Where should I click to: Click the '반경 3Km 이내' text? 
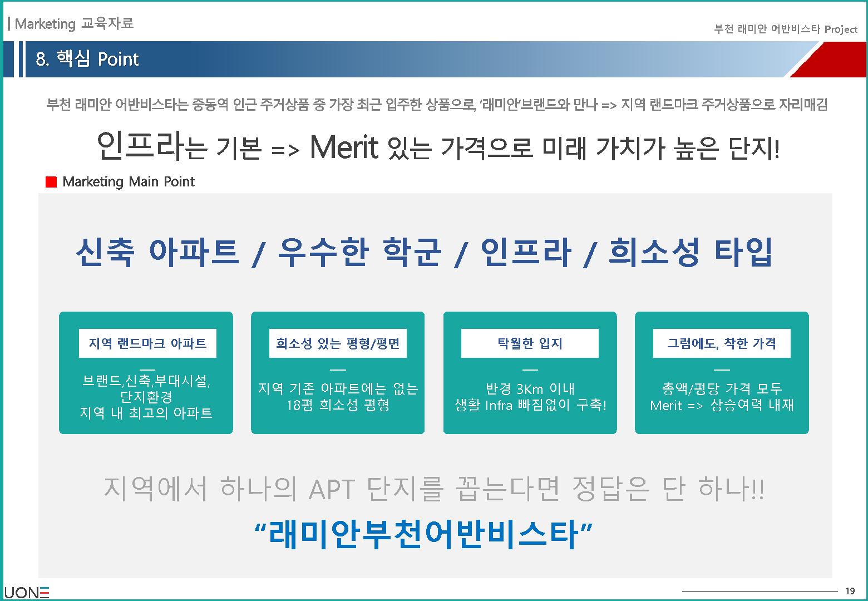pyautogui.click(x=530, y=388)
